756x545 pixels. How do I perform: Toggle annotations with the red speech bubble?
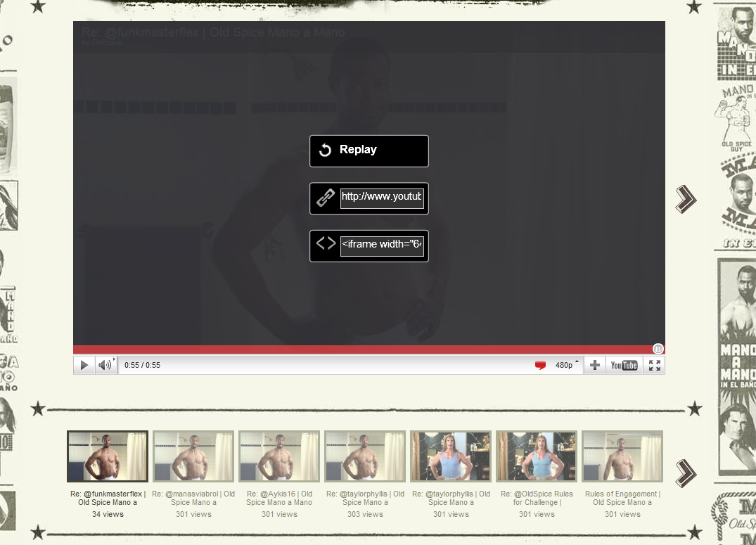pos(541,365)
